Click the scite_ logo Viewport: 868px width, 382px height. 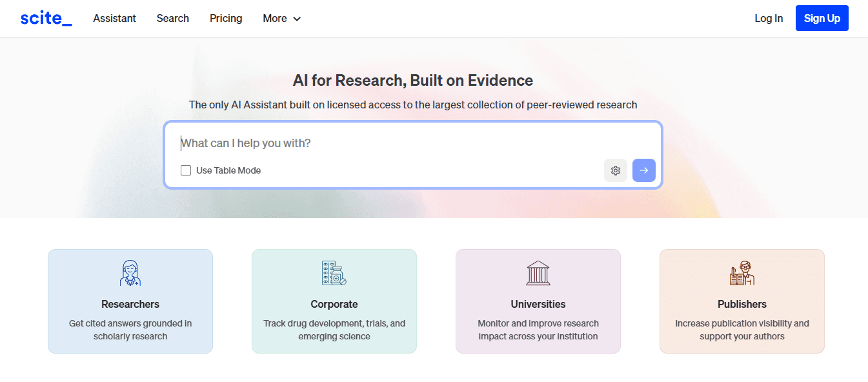click(46, 18)
